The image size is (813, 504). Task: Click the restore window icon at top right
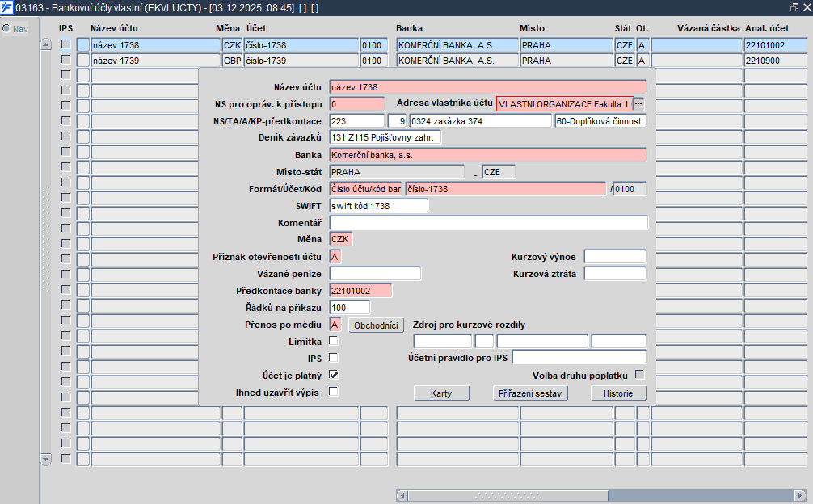click(794, 7)
